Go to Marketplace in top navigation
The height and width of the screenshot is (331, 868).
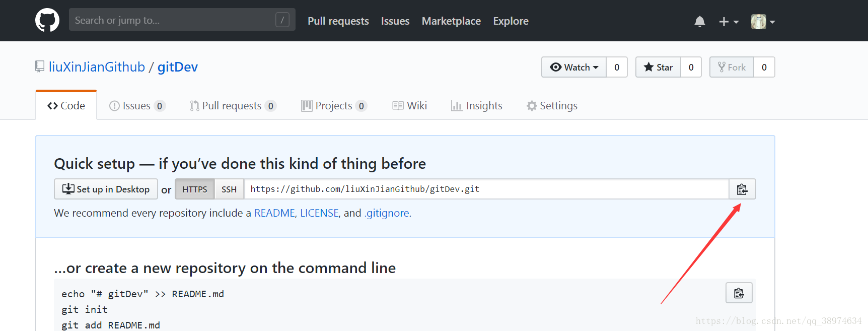tap(451, 21)
